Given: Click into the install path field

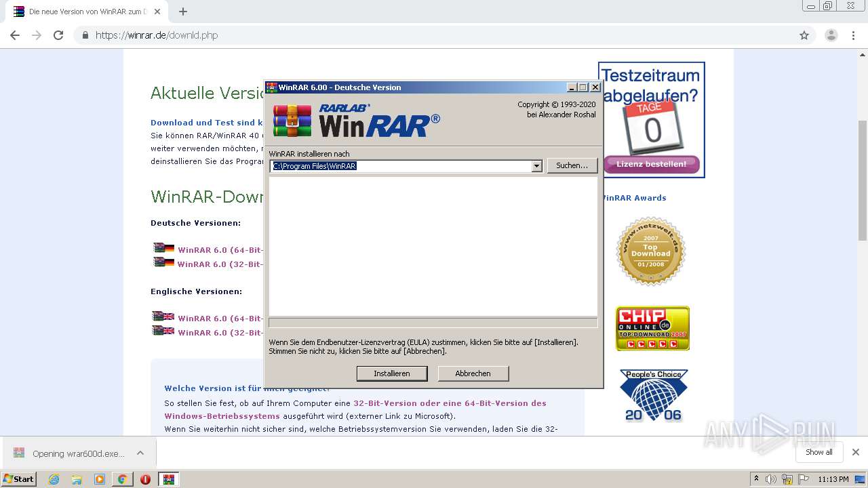Looking at the screenshot, I should pyautogui.click(x=401, y=166).
